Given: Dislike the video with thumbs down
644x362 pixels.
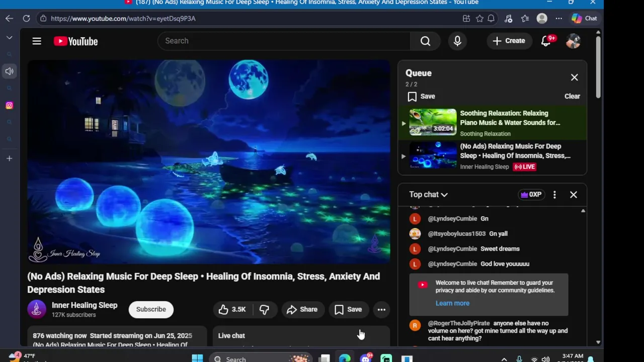Looking at the screenshot, I should coord(264,310).
